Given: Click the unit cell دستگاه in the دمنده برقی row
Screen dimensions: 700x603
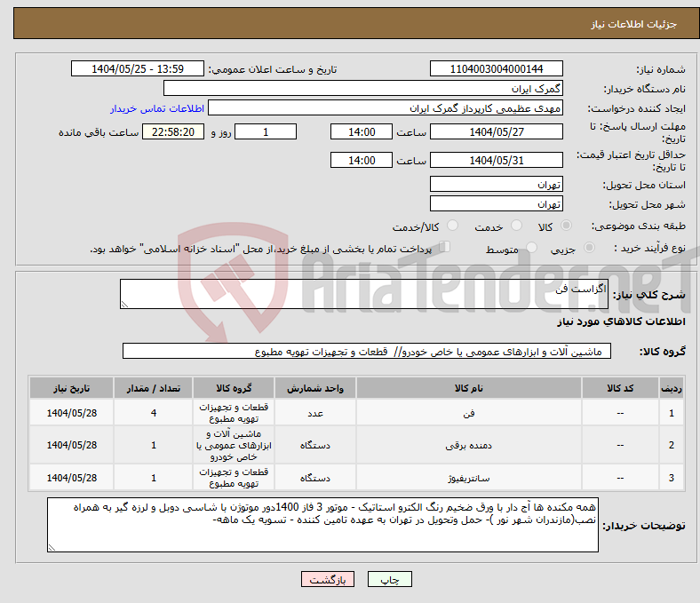Looking at the screenshot, I should coord(315,445).
